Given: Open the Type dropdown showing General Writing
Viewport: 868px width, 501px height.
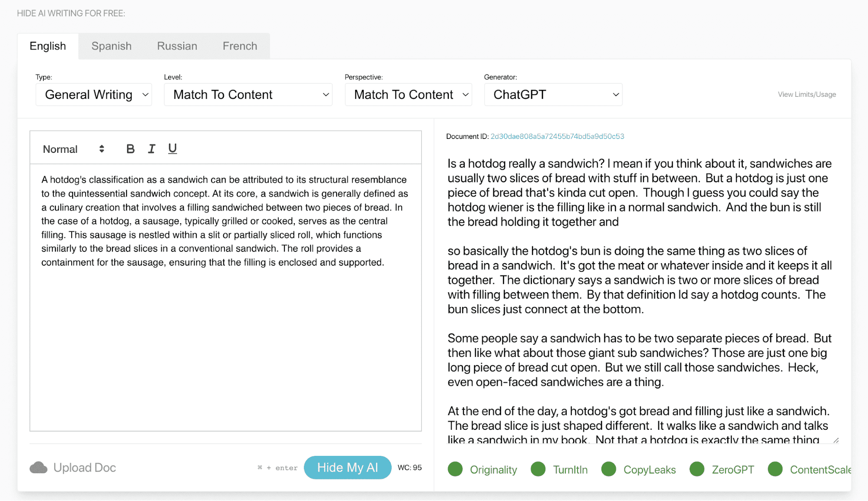Looking at the screenshot, I should (x=94, y=95).
